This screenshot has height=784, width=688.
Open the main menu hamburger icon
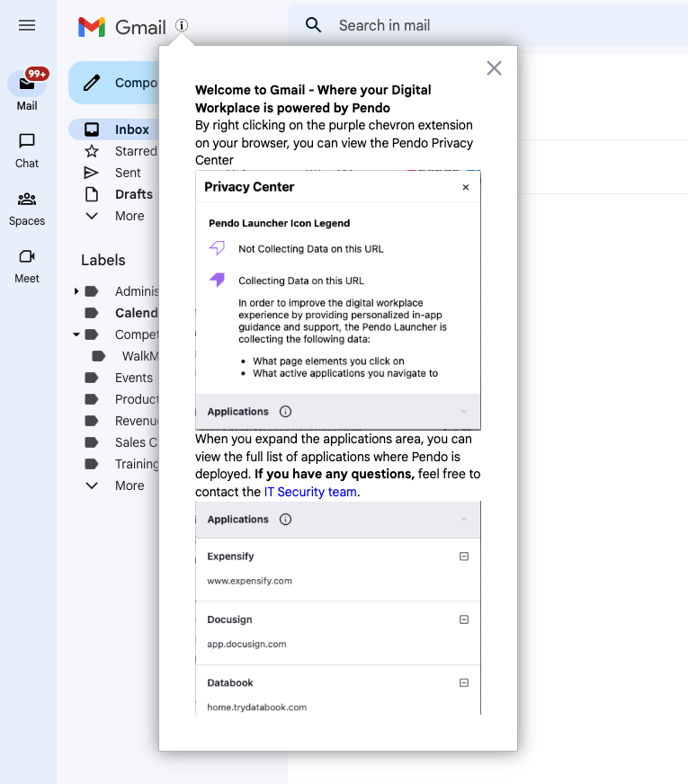tap(27, 25)
